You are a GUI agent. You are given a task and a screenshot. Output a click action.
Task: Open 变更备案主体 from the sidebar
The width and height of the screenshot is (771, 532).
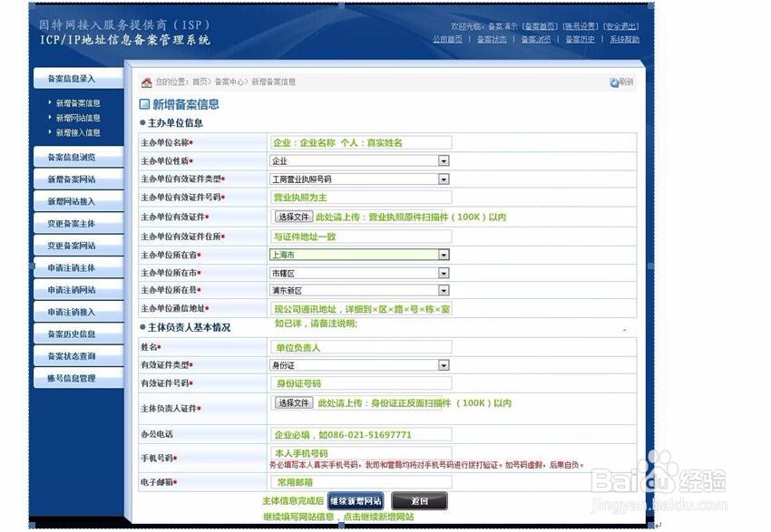point(77,223)
